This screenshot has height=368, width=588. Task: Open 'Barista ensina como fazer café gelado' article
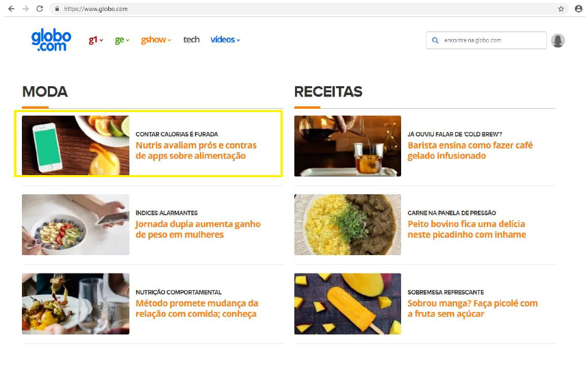click(470, 150)
